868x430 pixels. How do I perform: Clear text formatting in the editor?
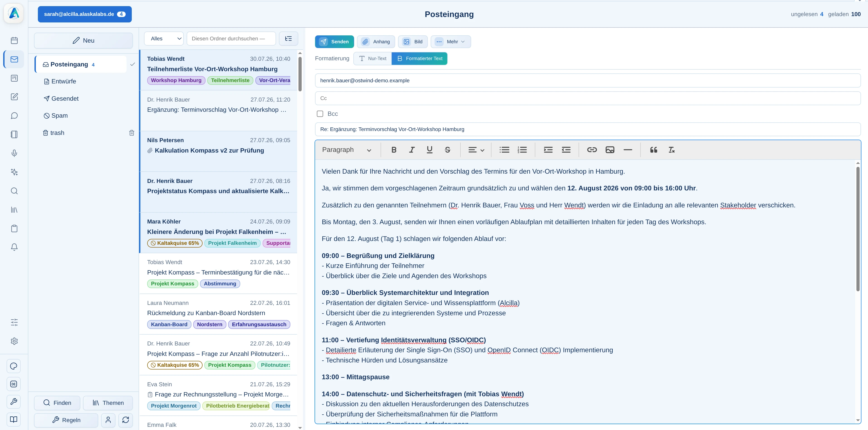[672, 150]
